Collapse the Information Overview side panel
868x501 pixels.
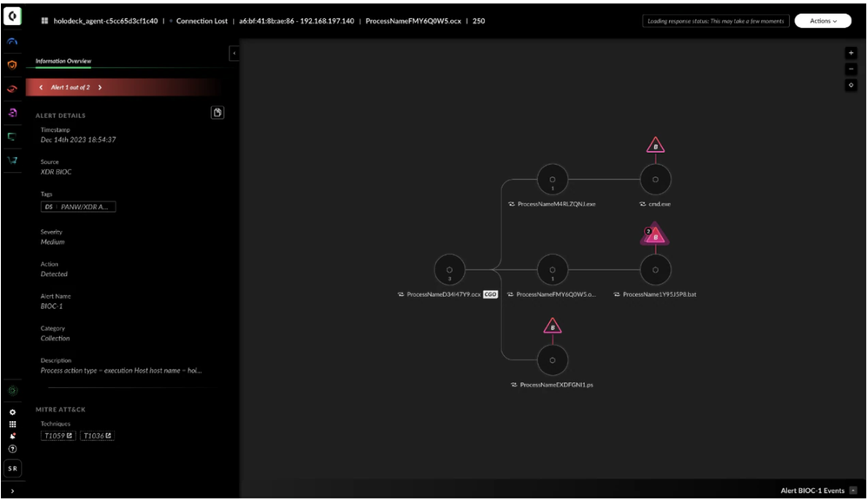(x=234, y=54)
